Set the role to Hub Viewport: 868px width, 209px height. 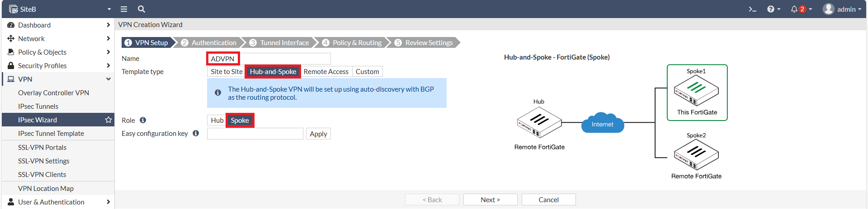217,121
